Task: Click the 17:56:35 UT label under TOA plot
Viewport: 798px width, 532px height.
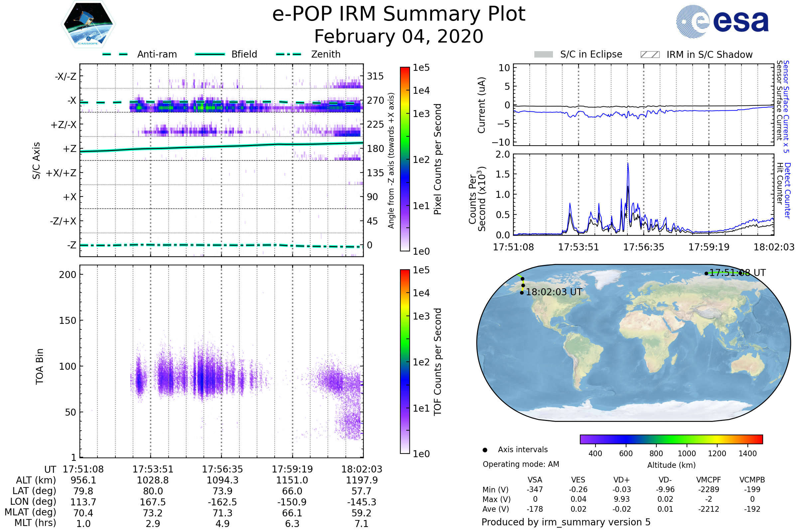Action: click(222, 469)
